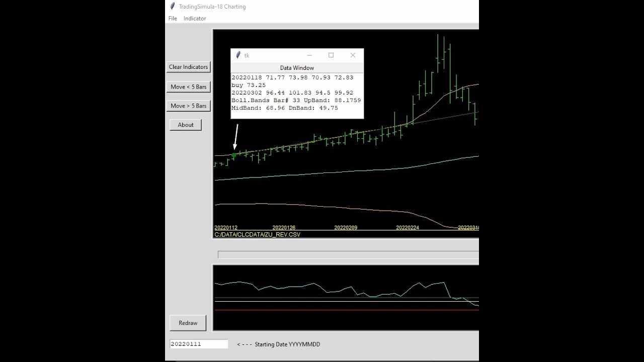
Task: Select the 20220118 data line
Action: pyautogui.click(x=292, y=78)
